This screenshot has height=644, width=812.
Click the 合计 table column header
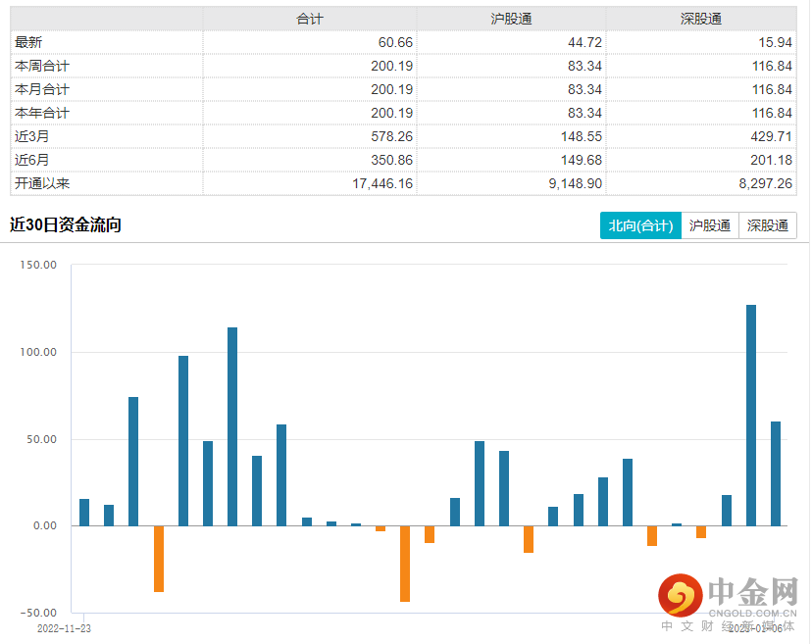310,19
